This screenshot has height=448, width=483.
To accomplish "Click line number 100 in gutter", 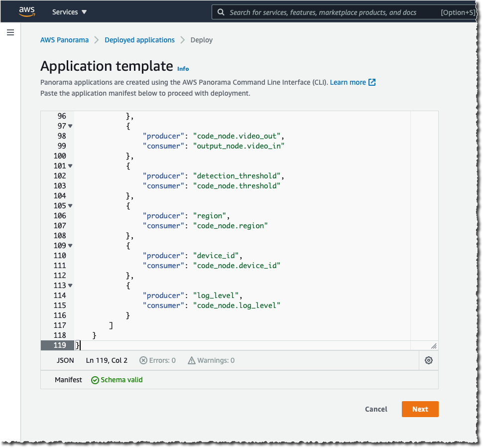I will 60,155.
